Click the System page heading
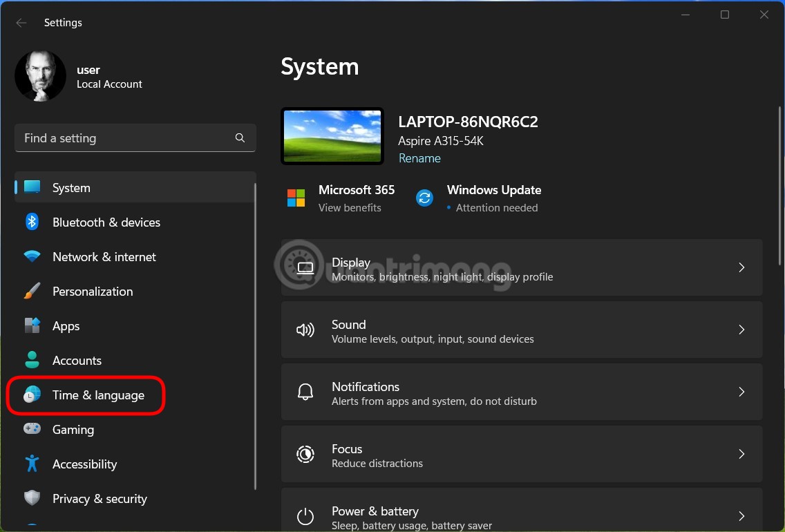 (x=320, y=66)
